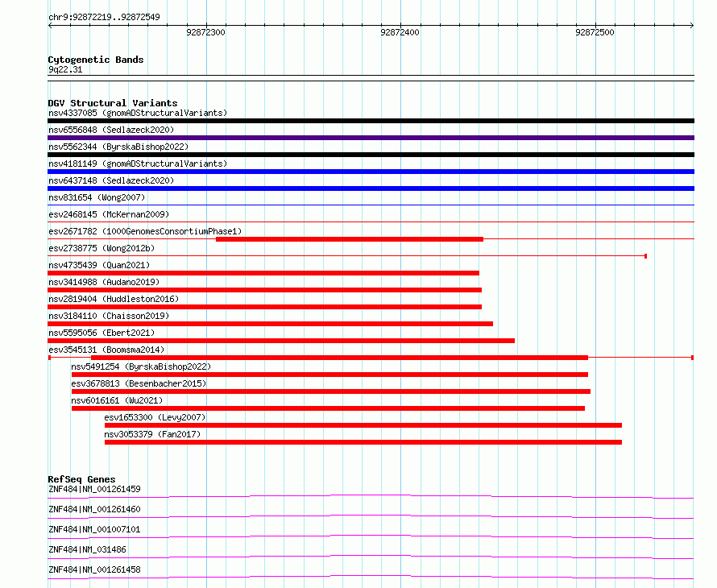Click the DGV Structural Variants track title
This screenshot has width=717, height=588.
coord(113,103)
